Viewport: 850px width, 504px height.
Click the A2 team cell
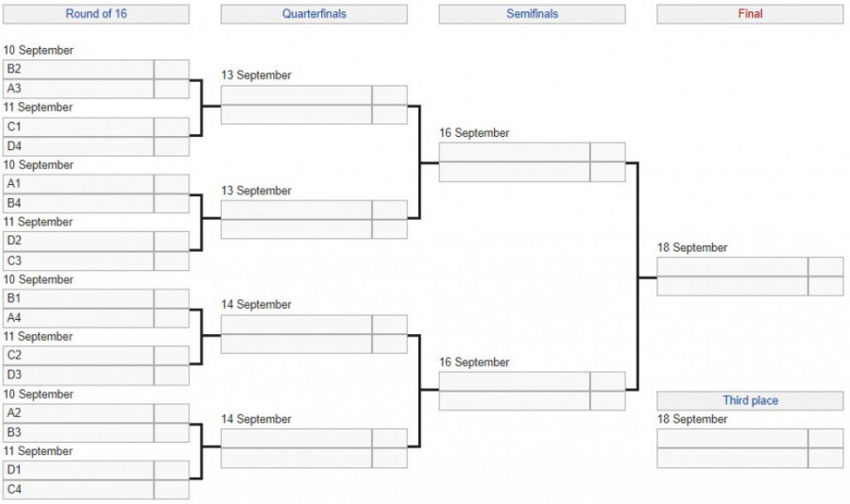(78, 413)
